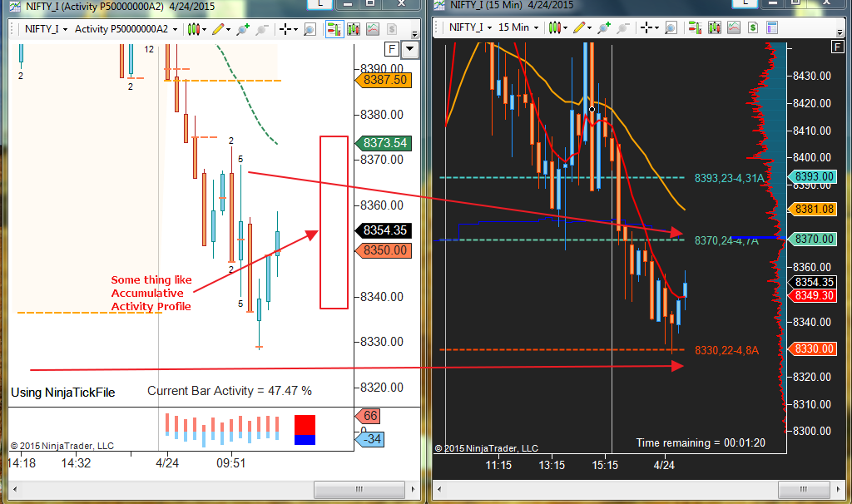Screen dimensions: 852x504
Task: Click the orange-red 8330.00 price marker
Action: tap(812, 348)
